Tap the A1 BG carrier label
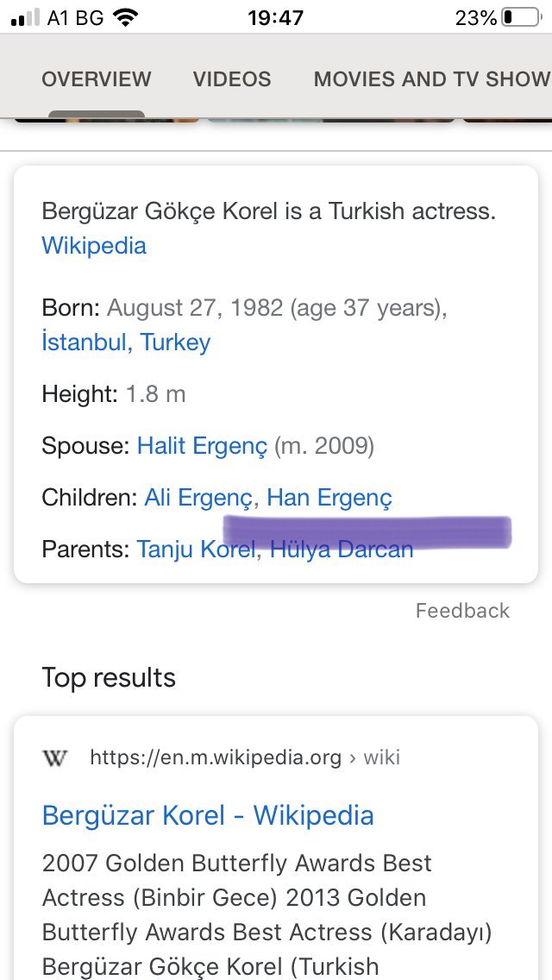 [x=76, y=17]
